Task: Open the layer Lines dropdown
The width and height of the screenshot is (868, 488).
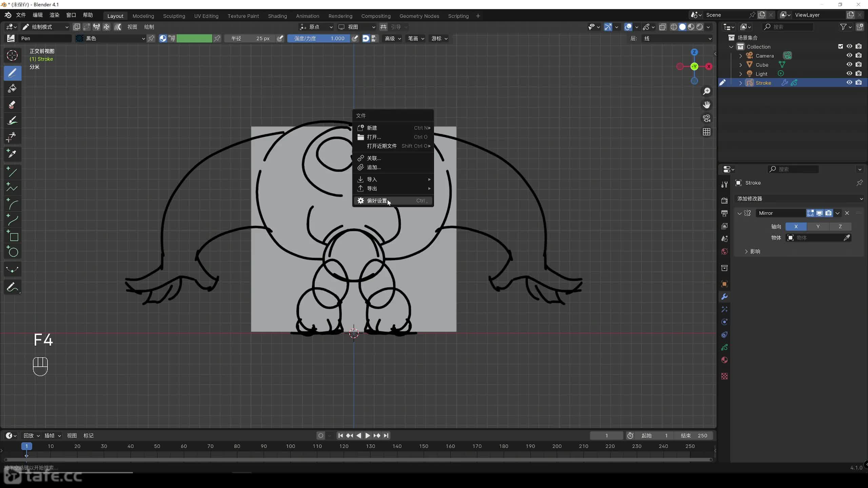Action: (x=677, y=38)
